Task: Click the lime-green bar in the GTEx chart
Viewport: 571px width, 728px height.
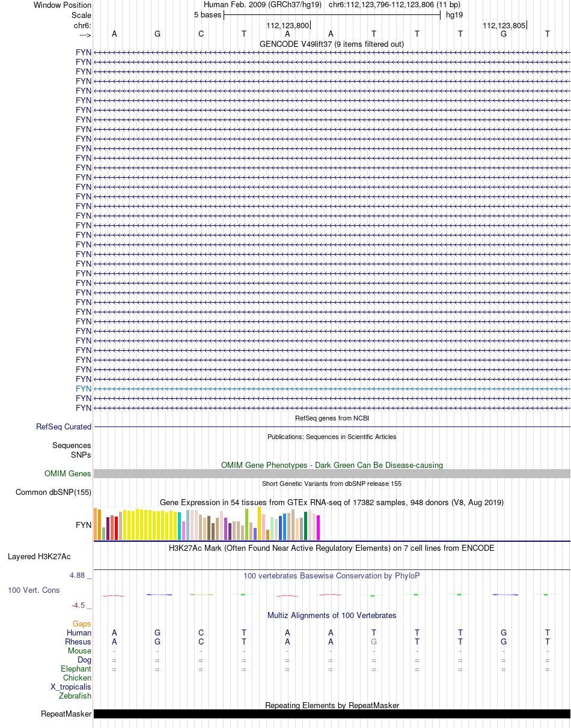Action: pyautogui.click(x=247, y=524)
